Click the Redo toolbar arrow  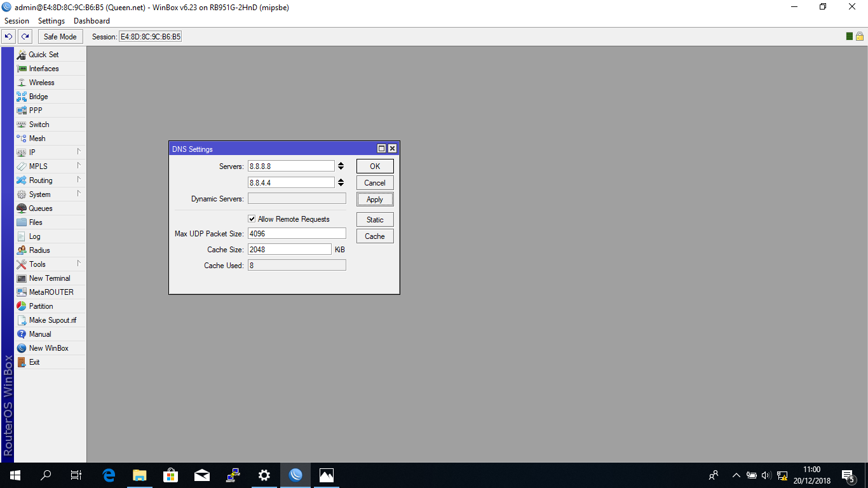click(25, 36)
